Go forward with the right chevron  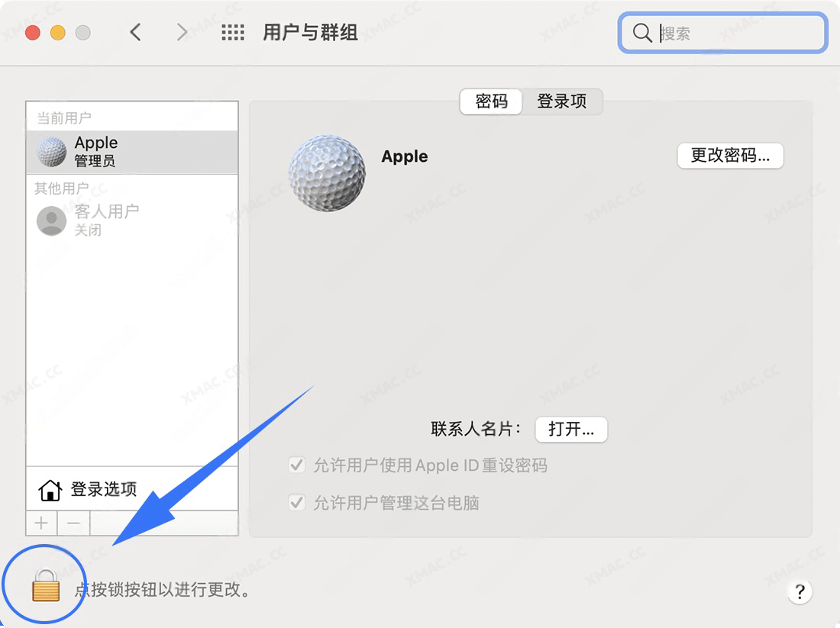[182, 32]
